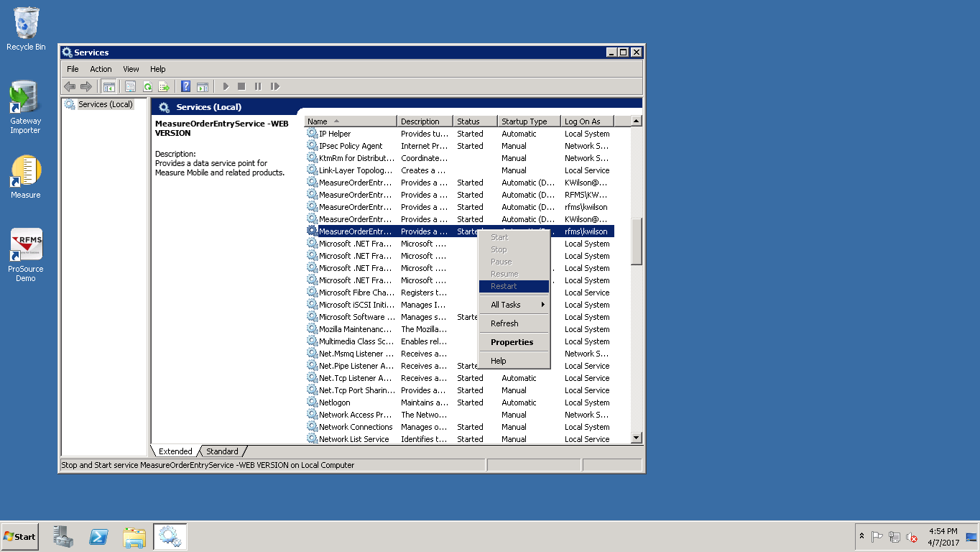
Task: Select the IPsec Policy Agent service
Action: tap(460, 146)
